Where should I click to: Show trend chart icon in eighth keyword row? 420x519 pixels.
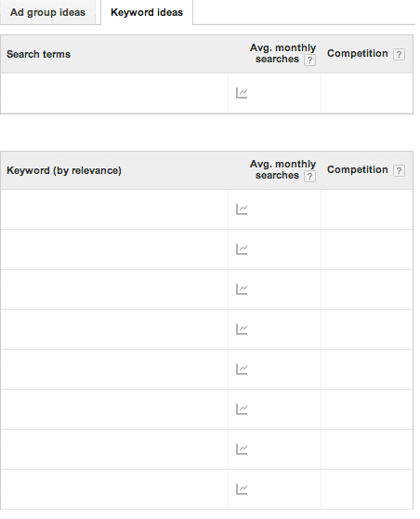pyautogui.click(x=242, y=489)
